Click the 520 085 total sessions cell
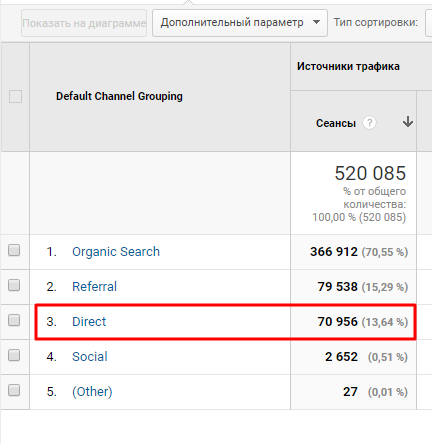 353,193
